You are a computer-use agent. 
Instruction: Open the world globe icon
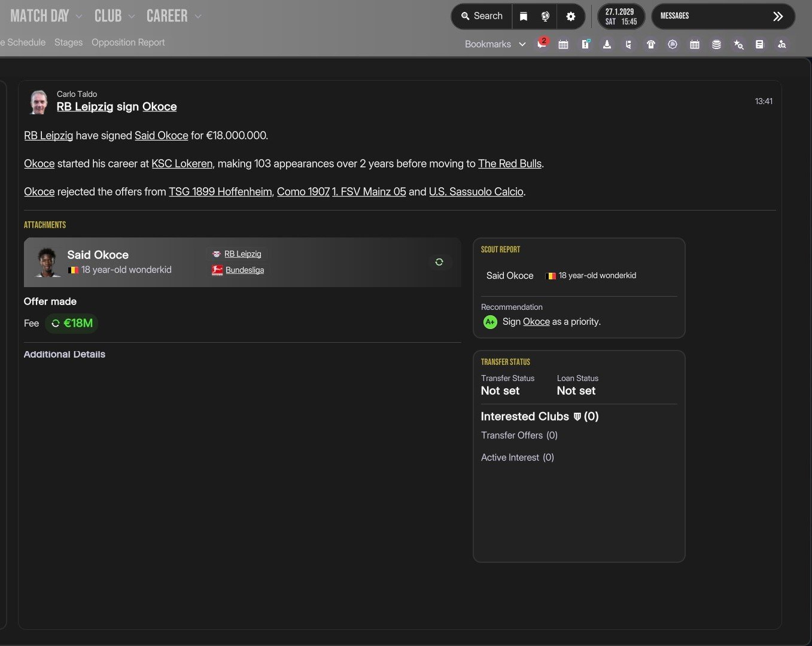545,16
